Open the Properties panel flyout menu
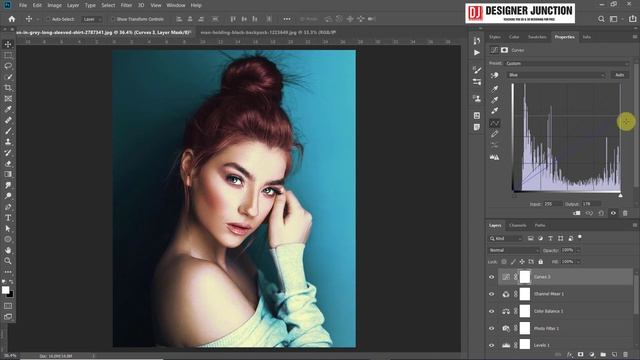This screenshot has width=640, height=360. pos(635,37)
